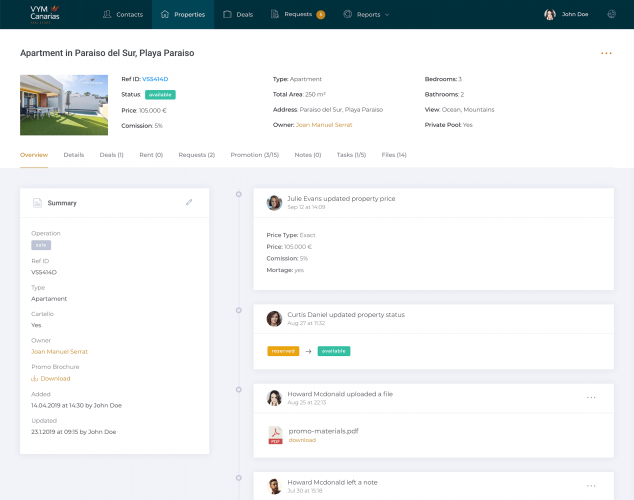Switch to the Tasks (1/5) tab
Image resolution: width=634 pixels, height=500 pixels.
pyautogui.click(x=351, y=155)
